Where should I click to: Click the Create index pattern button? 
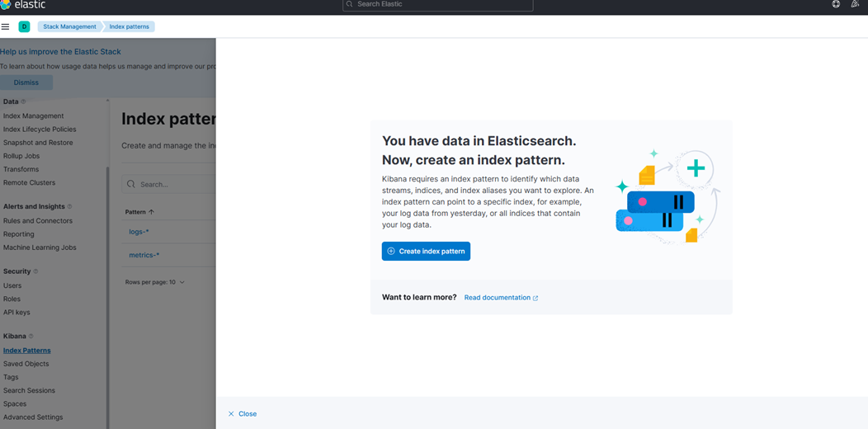pos(426,251)
